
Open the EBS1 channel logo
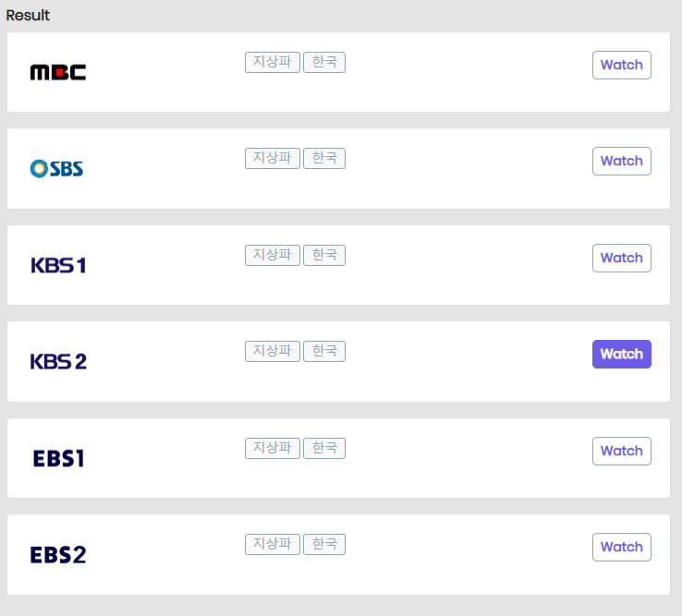coord(58,458)
